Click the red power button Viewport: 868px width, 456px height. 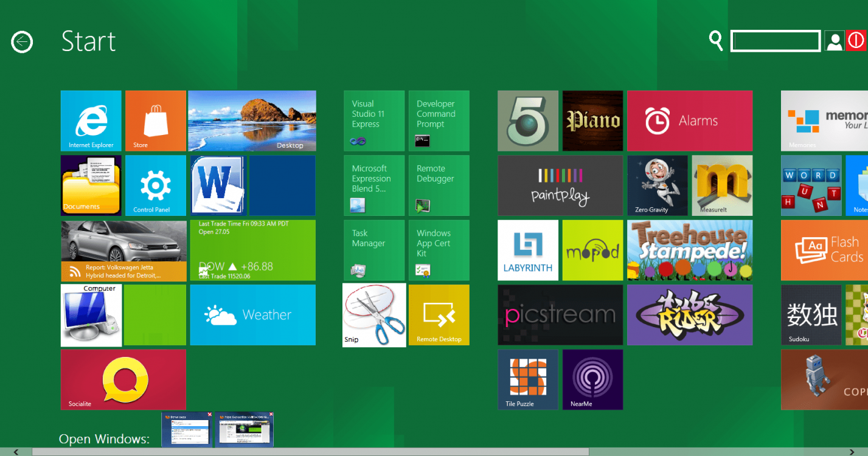[x=856, y=41]
